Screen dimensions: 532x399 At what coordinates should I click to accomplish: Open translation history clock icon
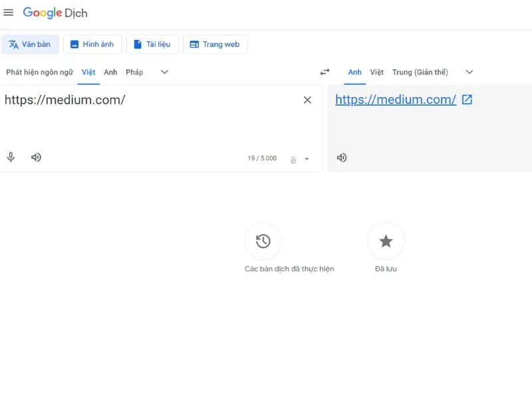pyautogui.click(x=263, y=241)
